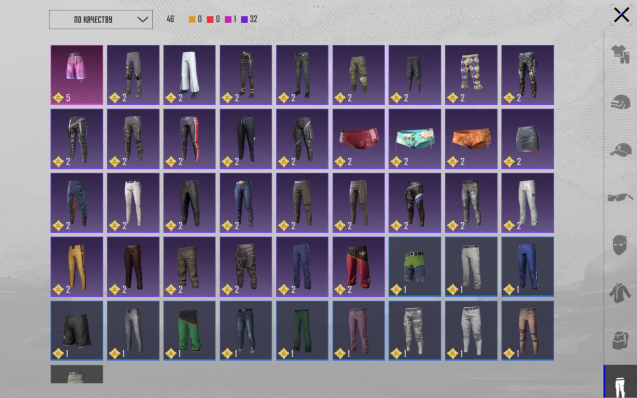Select the green camouflage cargo pants item
This screenshot has width=637, height=398.
point(358,75)
